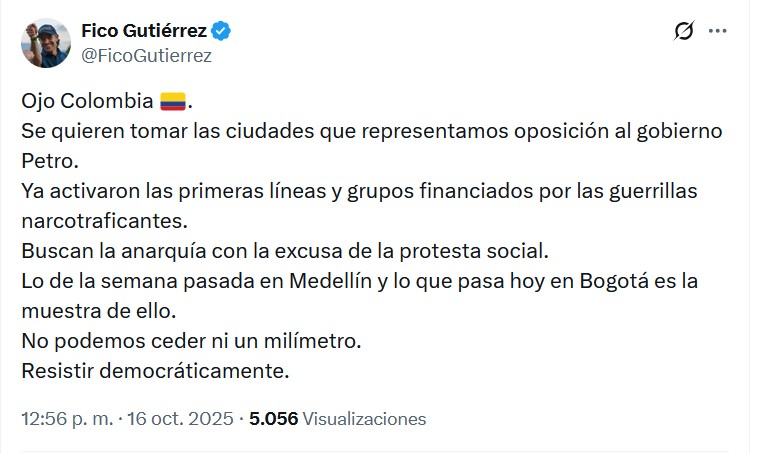Click the 12:56 p. m. timestamp
Image resolution: width=758 pixels, height=454 pixels.
pos(66,419)
